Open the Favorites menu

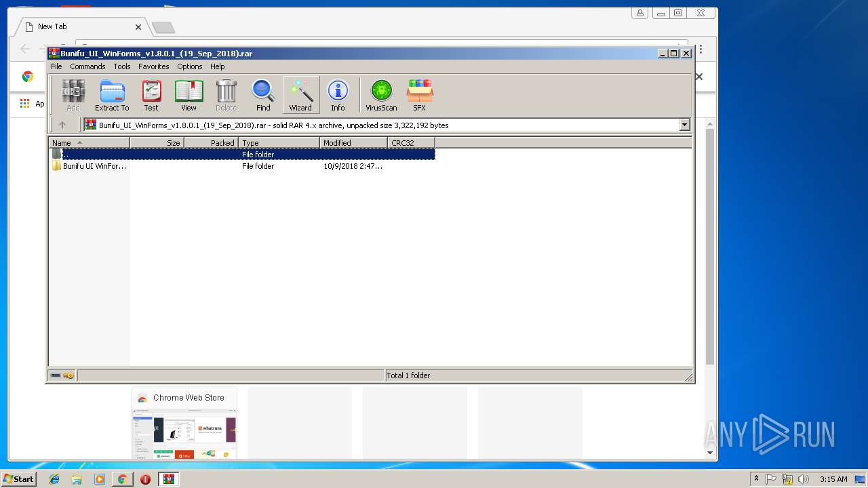[154, 66]
